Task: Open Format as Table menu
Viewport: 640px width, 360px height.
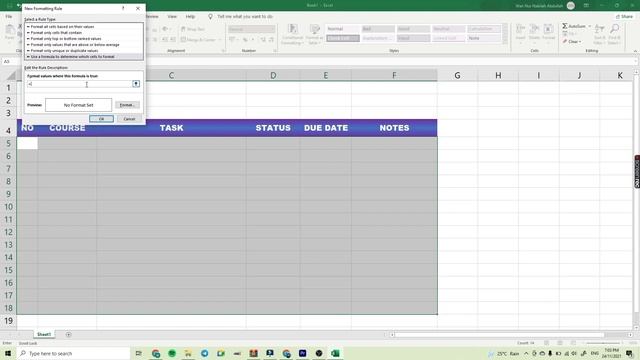Action: pos(315,35)
